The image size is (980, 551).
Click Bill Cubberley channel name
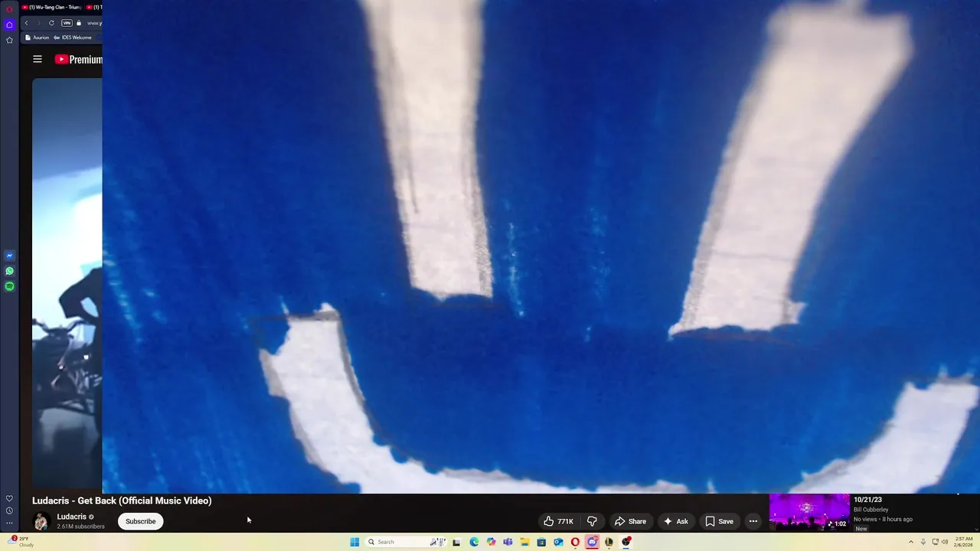pos(871,510)
